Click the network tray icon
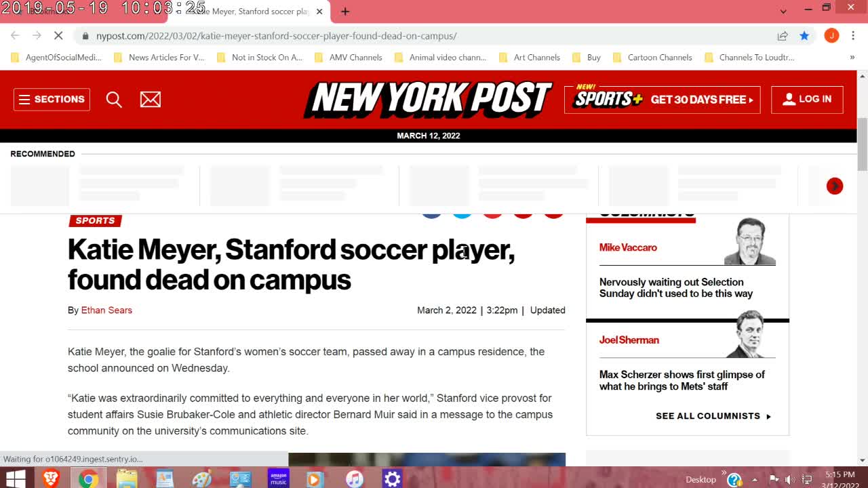The width and height of the screenshot is (868, 488). [x=807, y=480]
